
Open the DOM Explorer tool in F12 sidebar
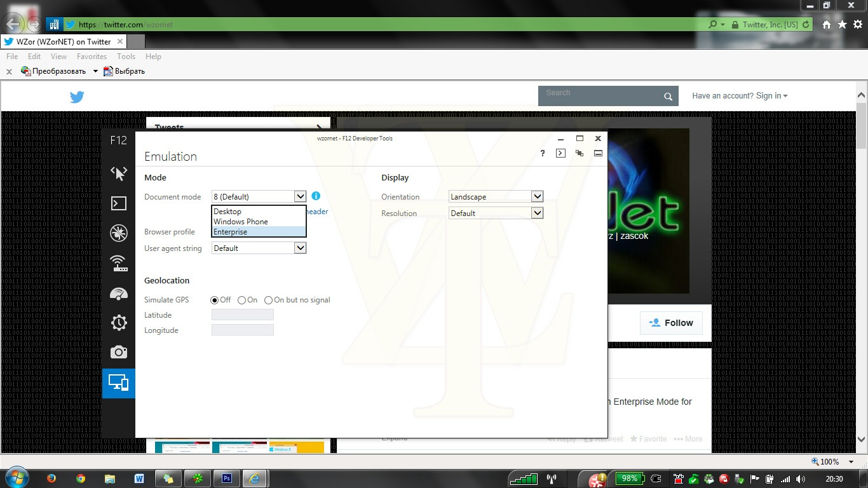[119, 173]
